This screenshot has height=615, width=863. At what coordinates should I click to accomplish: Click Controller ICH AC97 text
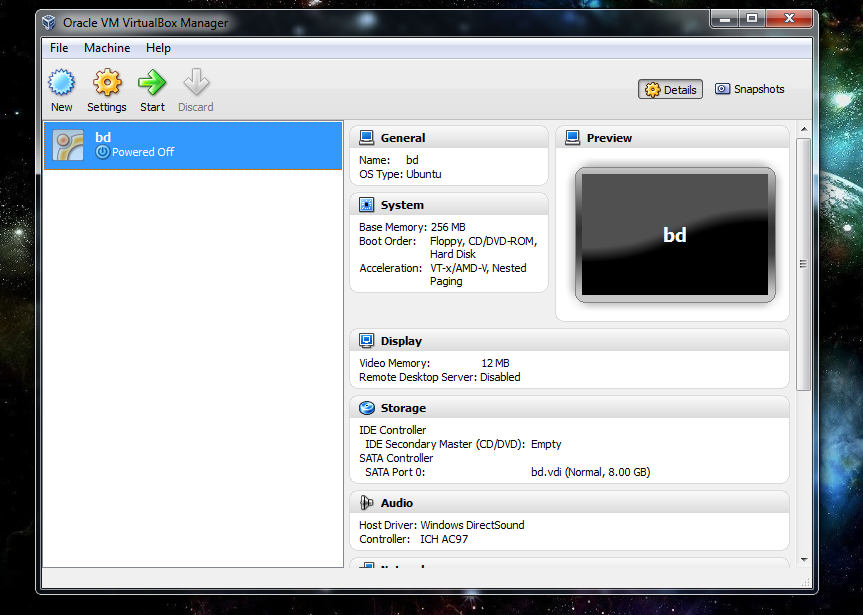(x=413, y=539)
